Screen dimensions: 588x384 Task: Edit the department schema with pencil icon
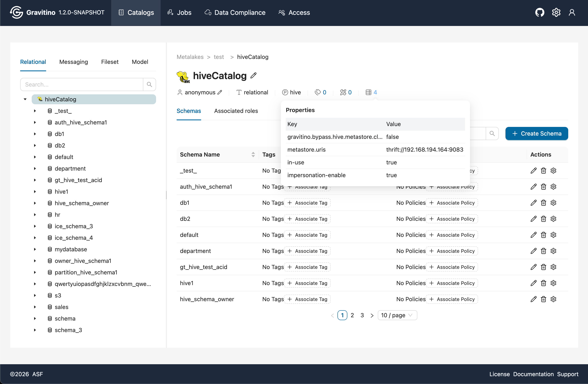533,251
